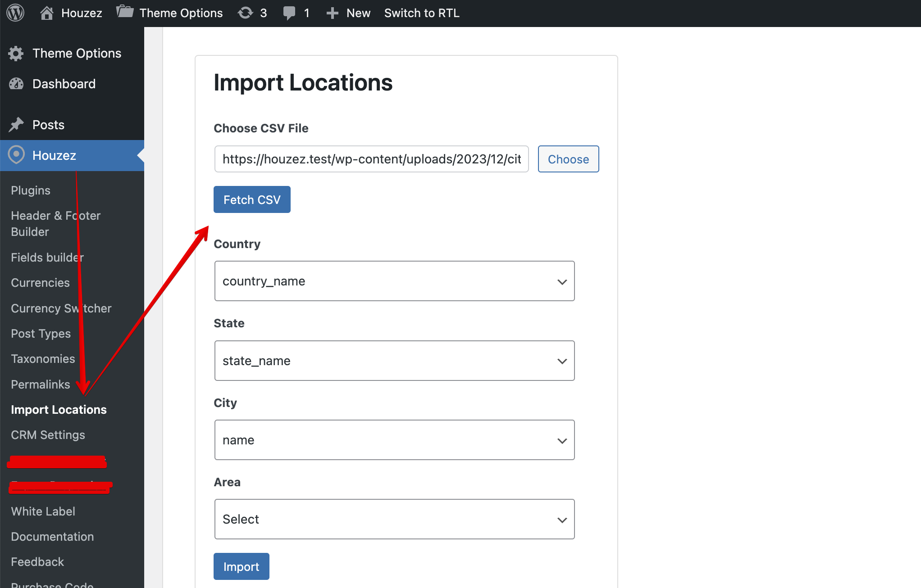
Task: Select the Houzez sidebar menu
Action: (x=72, y=155)
